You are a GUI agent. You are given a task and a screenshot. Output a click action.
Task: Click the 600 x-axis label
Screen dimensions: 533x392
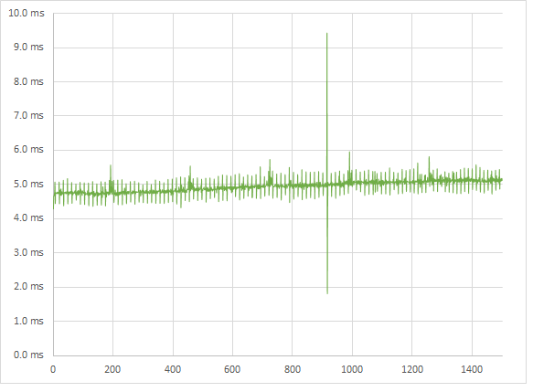coord(232,369)
